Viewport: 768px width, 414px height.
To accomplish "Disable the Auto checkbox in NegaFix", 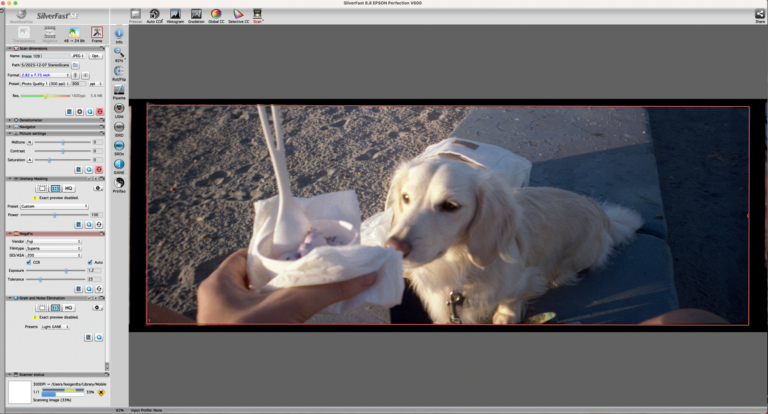I will coord(89,262).
